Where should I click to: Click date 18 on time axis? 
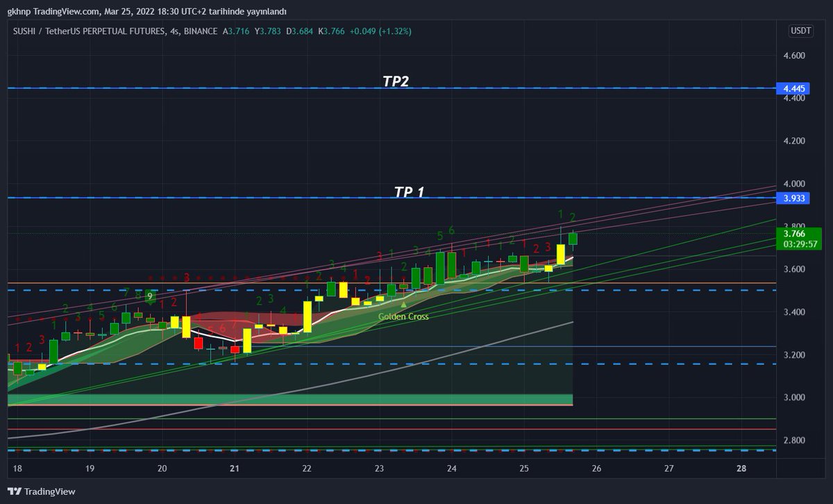(17, 469)
